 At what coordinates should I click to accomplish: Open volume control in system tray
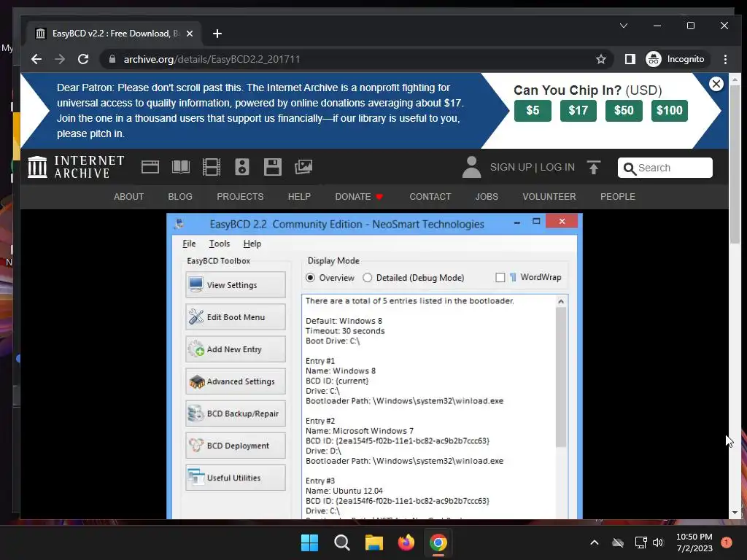pyautogui.click(x=658, y=542)
